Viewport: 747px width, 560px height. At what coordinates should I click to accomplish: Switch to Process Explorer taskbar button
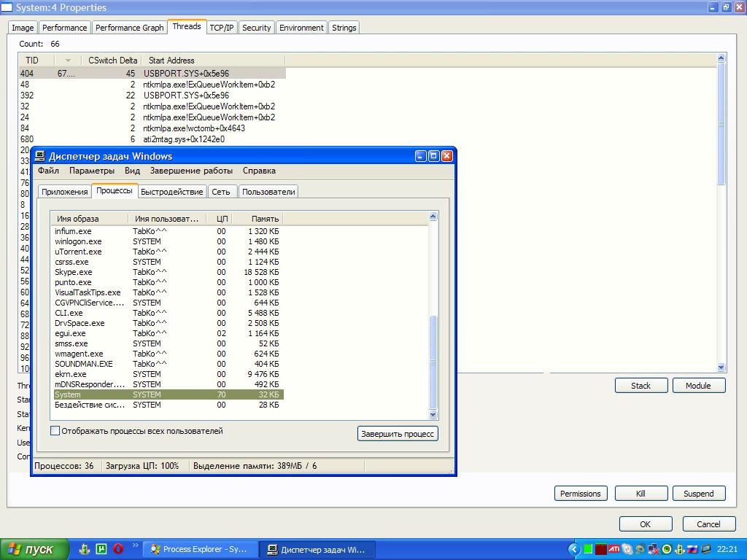click(x=201, y=550)
